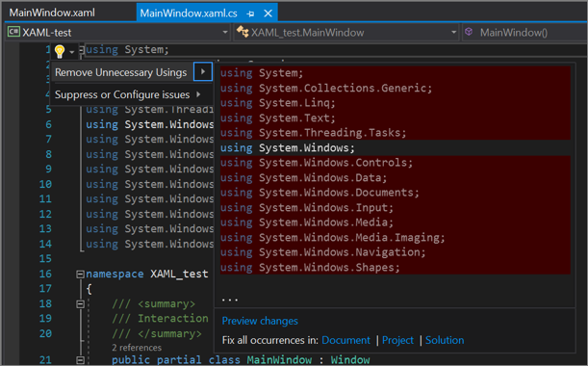588x366 pixels.
Task: Open the XAML-test project dropdown
Action: click(x=225, y=33)
